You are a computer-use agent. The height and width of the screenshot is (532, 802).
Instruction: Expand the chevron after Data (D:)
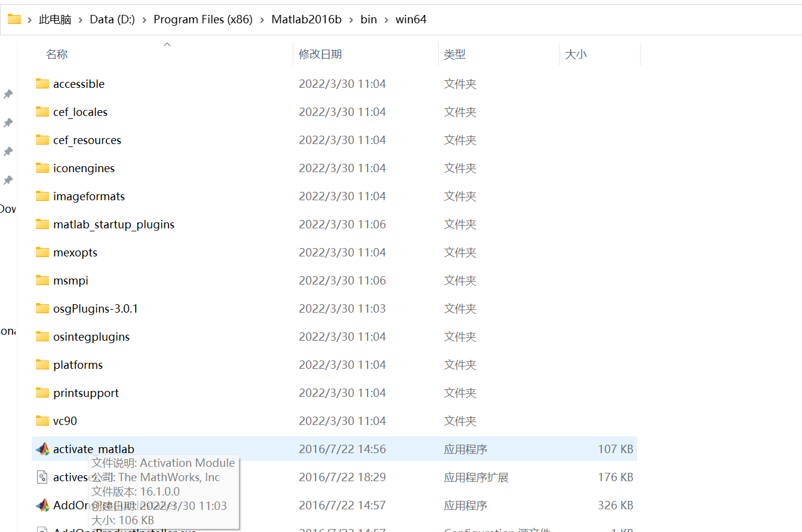click(145, 20)
